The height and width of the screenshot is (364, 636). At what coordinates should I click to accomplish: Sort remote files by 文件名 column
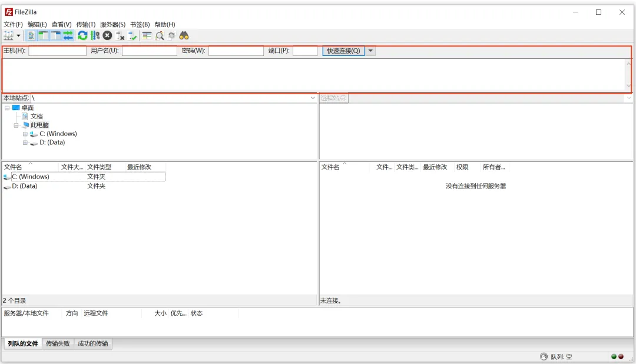pos(344,167)
